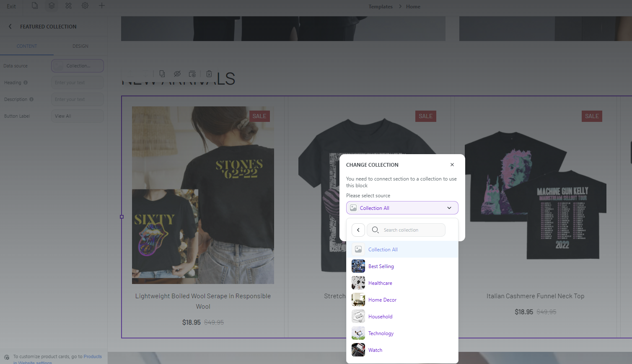Switch to the CONTENT tab

coord(27,46)
